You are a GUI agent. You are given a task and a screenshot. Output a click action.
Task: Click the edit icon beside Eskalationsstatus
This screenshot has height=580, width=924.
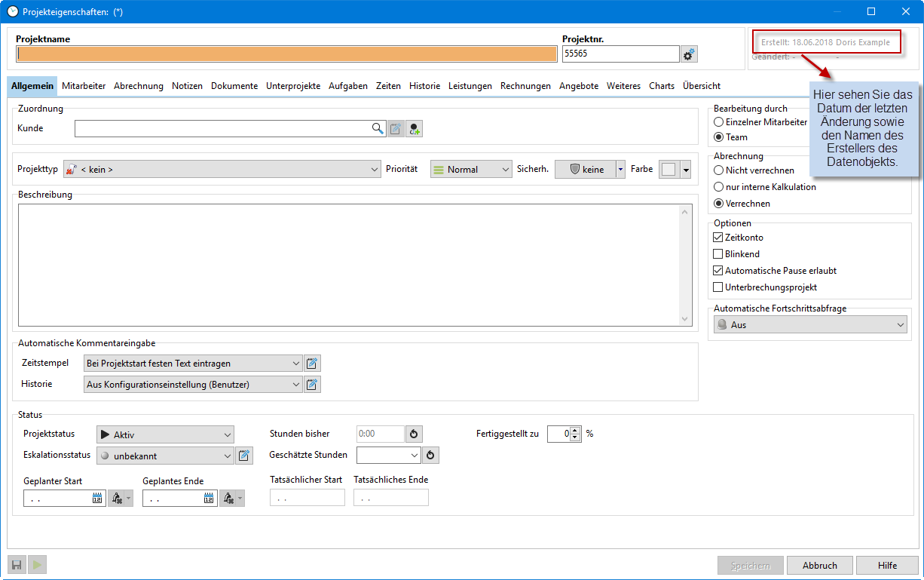pyautogui.click(x=244, y=456)
